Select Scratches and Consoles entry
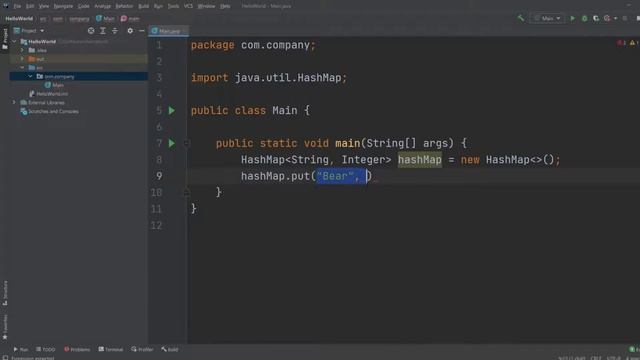The width and height of the screenshot is (640, 360). tap(49, 111)
